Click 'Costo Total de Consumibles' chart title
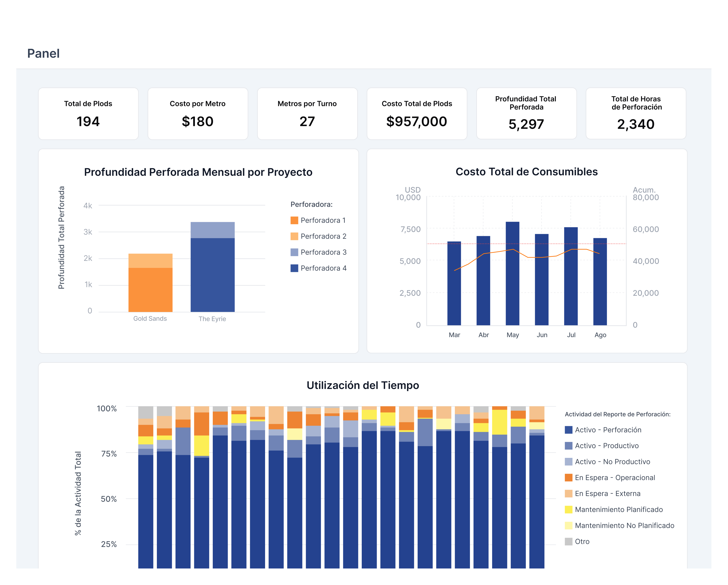The image size is (728, 585). pyautogui.click(x=526, y=172)
